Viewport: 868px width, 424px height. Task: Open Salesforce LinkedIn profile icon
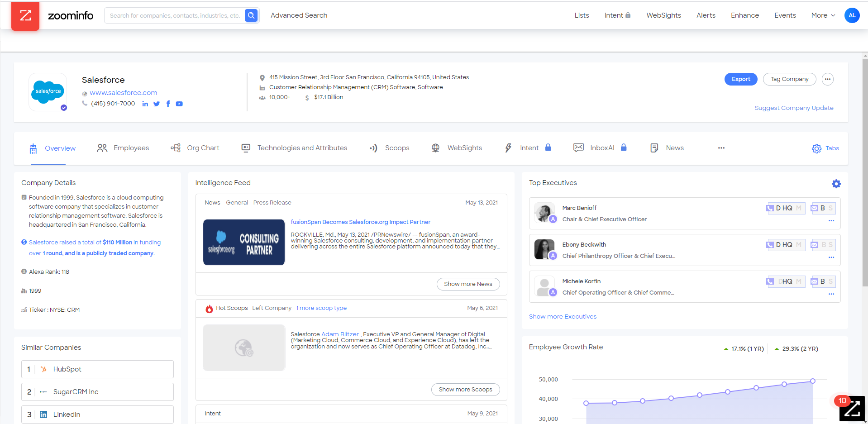(145, 104)
